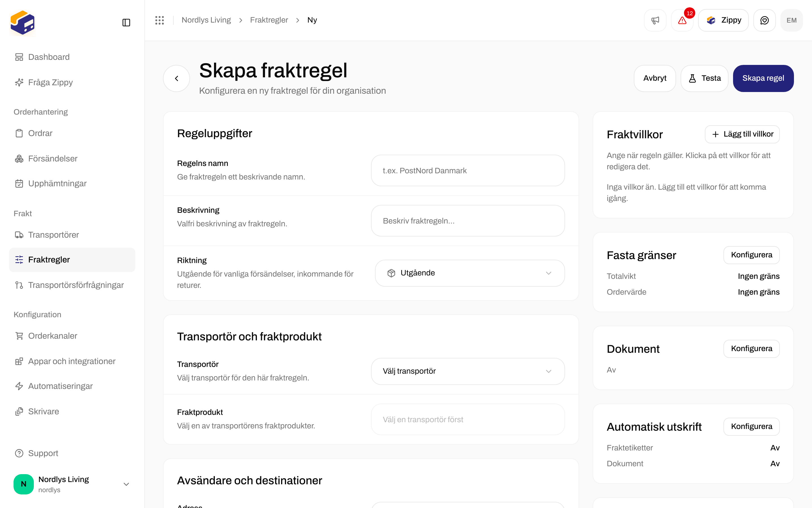Select Fraktregler in the sidebar
The height and width of the screenshot is (508, 812).
[x=72, y=260]
